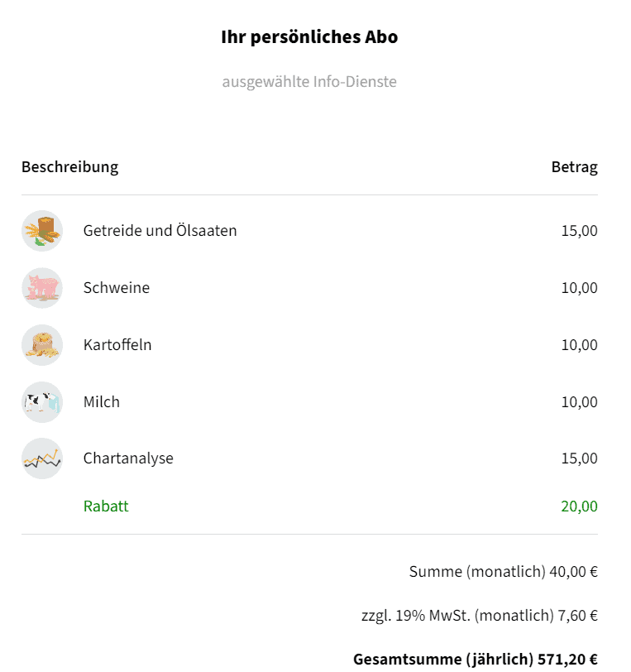Viewport: 631px width, 672px height.
Task: Click the Getreide und Ölsaaten grain icon
Action: [x=42, y=231]
